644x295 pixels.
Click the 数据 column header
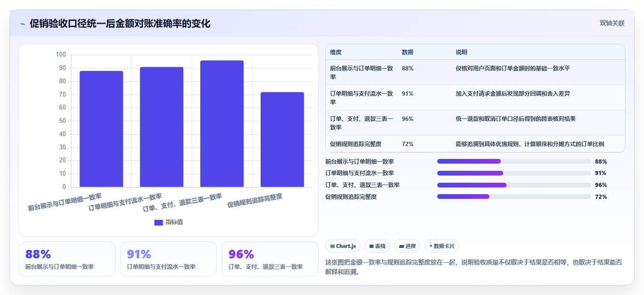(x=408, y=52)
